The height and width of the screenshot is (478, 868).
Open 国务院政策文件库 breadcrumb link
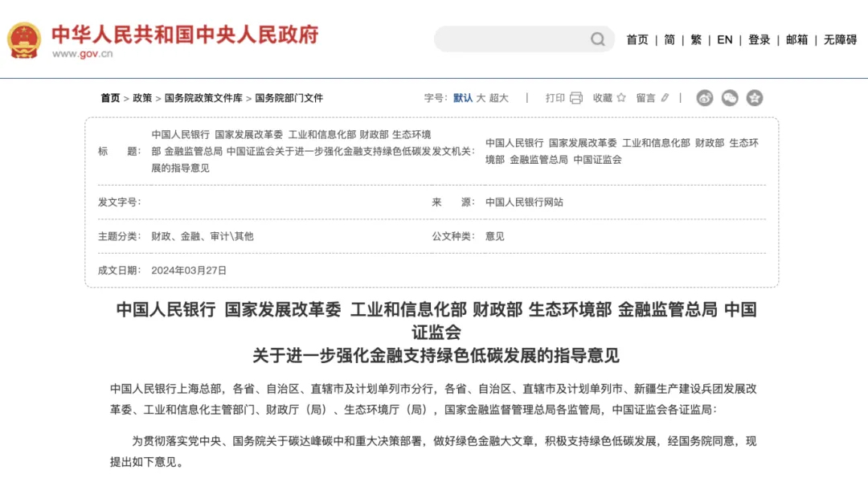203,98
